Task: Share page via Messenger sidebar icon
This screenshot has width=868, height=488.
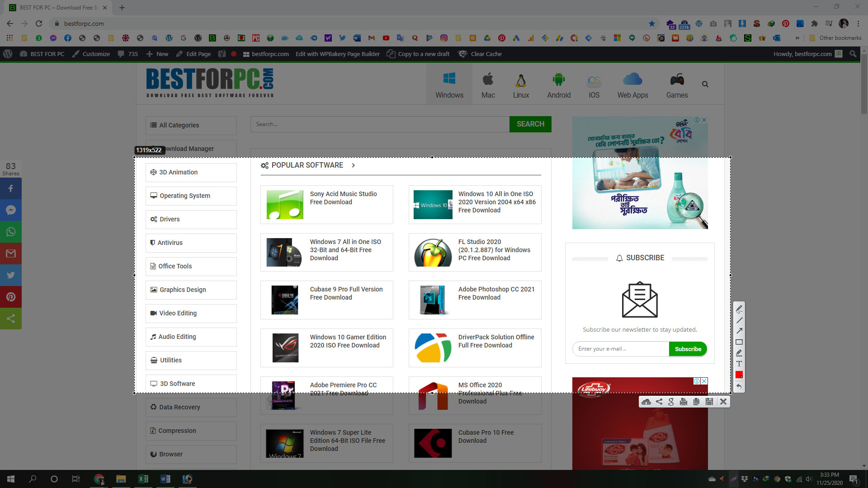Action: [x=11, y=210]
